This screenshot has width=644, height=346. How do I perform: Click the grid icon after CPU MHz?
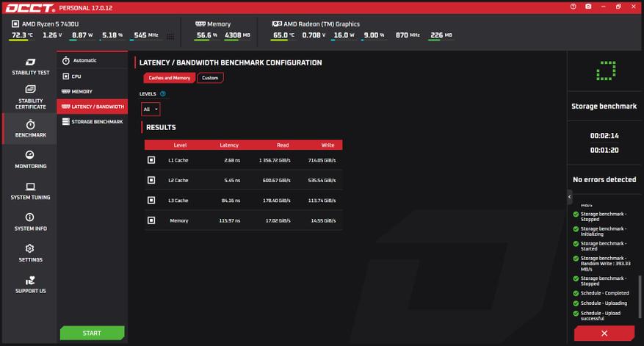click(170, 37)
